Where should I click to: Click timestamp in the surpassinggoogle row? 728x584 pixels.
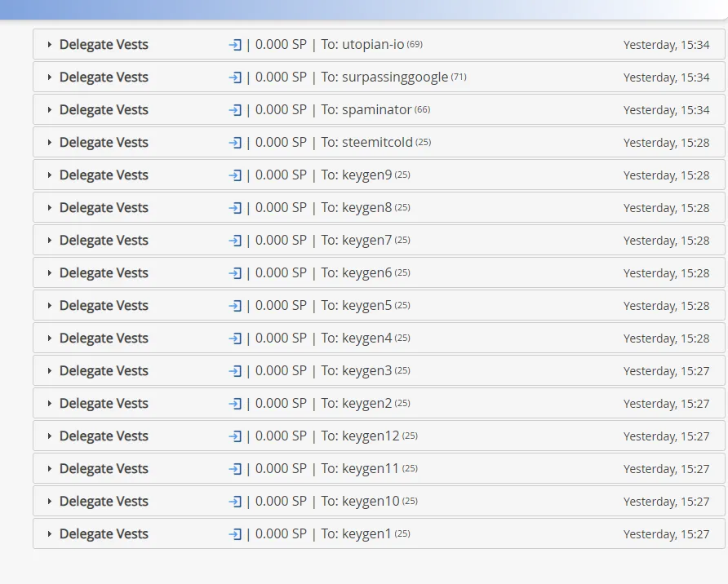click(666, 77)
